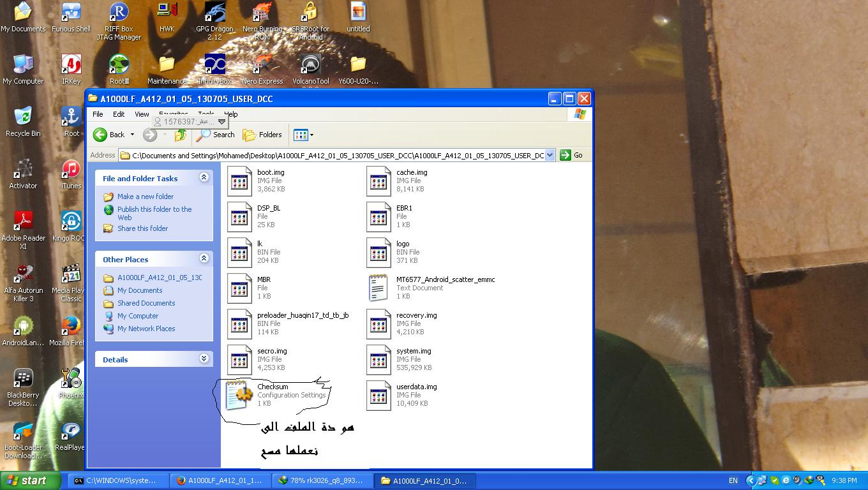Toggle the Folders pane button
Viewport: 868px width, 490px height.
262,135
